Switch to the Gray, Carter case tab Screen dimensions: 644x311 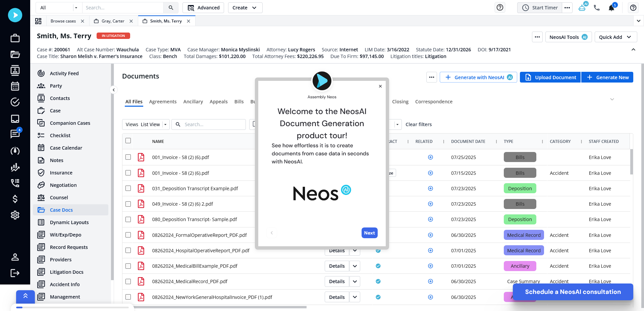tap(112, 21)
